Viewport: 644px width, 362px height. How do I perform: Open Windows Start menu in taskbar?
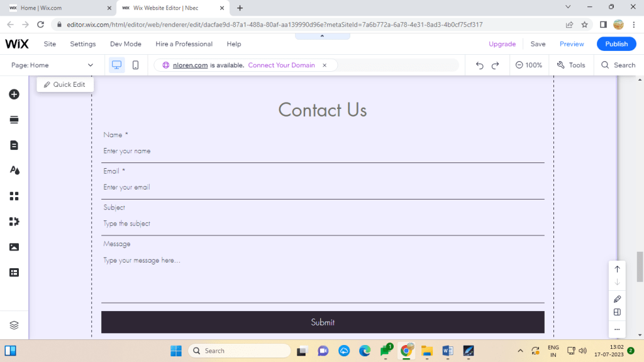pyautogui.click(x=175, y=351)
